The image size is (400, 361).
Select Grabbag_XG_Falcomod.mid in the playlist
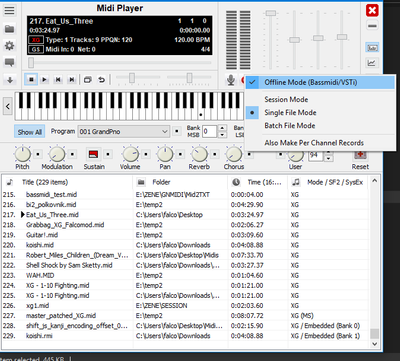[65, 225]
